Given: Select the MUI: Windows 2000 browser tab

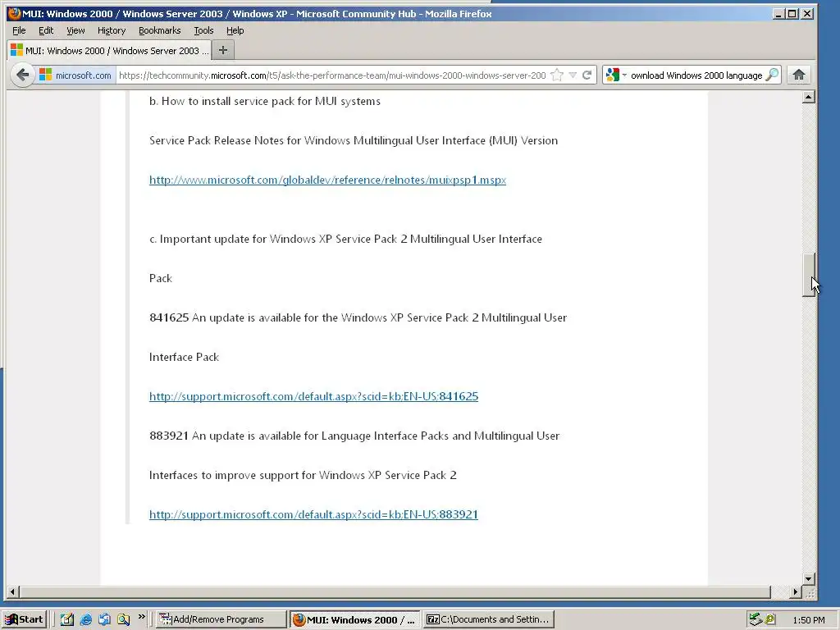Looking at the screenshot, I should tap(111, 50).
